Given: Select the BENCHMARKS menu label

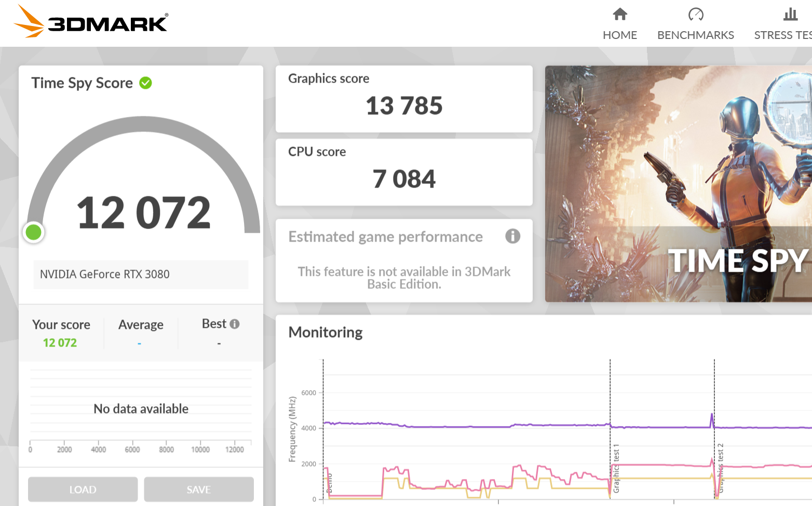Looking at the screenshot, I should pyautogui.click(x=695, y=35).
